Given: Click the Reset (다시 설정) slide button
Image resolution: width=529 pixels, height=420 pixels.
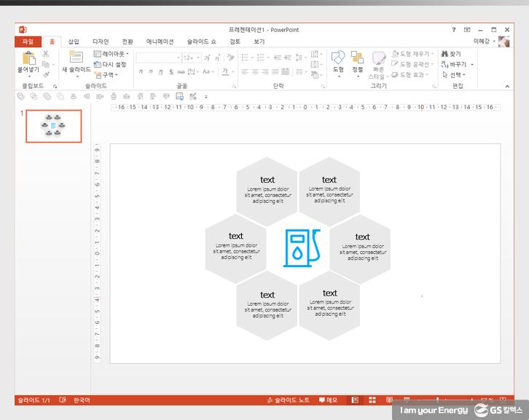Looking at the screenshot, I should 110,64.
